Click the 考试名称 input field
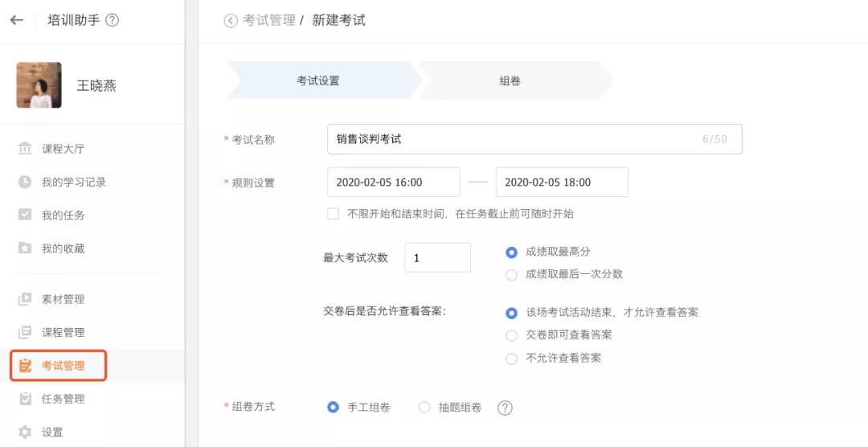The image size is (868, 447). [x=514, y=139]
